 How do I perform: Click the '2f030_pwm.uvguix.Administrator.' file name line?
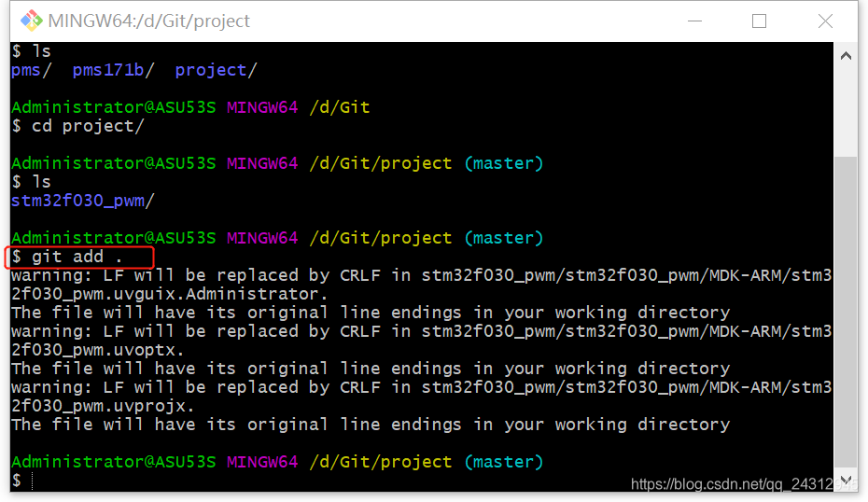coord(169,294)
